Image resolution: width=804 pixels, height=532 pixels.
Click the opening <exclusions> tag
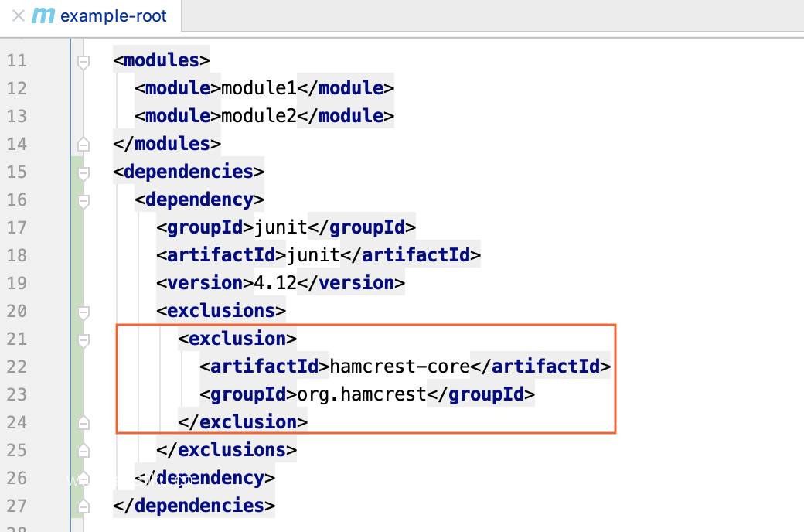point(221,310)
